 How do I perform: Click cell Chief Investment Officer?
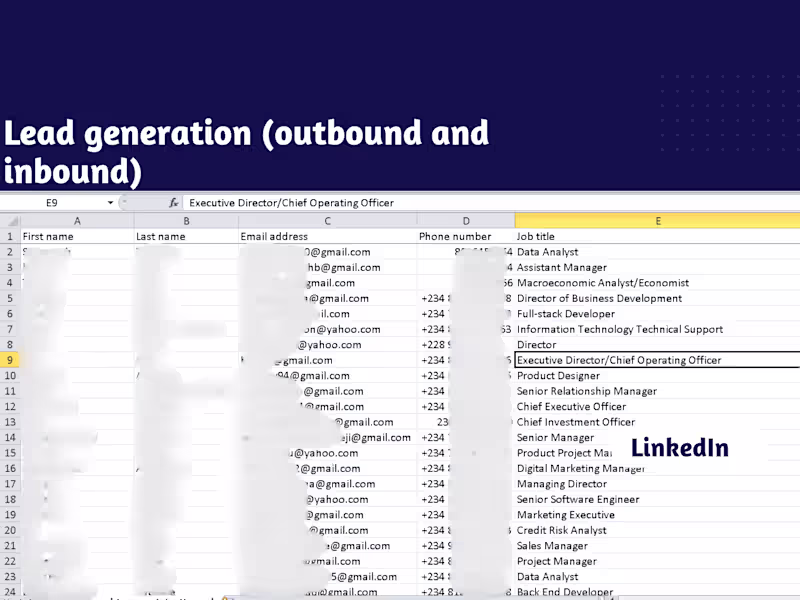[x=658, y=422]
